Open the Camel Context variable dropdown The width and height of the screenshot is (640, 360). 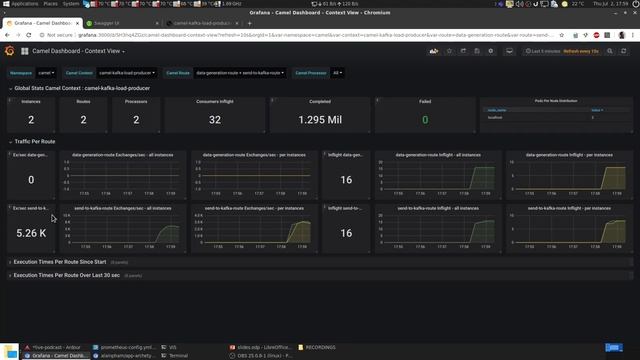[127, 73]
